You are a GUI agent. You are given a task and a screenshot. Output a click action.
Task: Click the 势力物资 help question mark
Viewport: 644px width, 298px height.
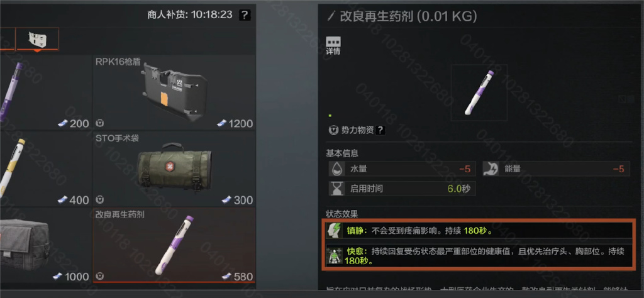(x=380, y=130)
